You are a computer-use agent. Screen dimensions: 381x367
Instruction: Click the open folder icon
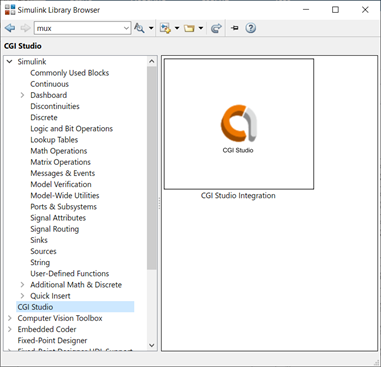tap(189, 28)
